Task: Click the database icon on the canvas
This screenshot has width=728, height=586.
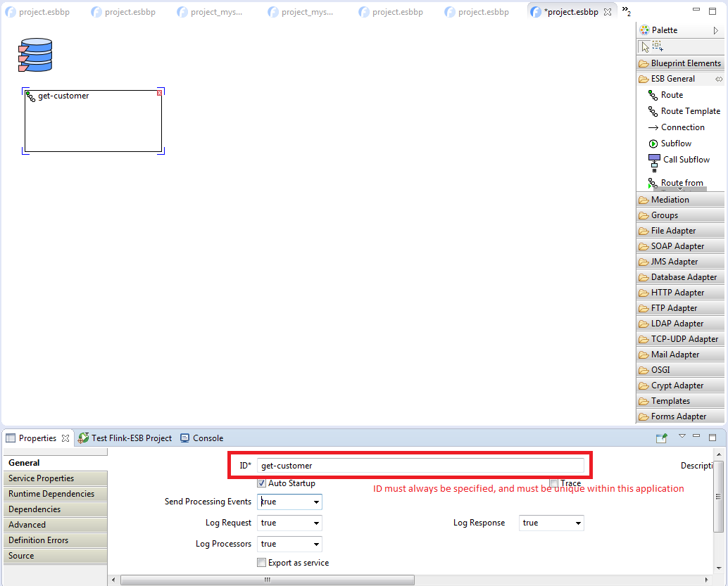Action: (x=35, y=56)
